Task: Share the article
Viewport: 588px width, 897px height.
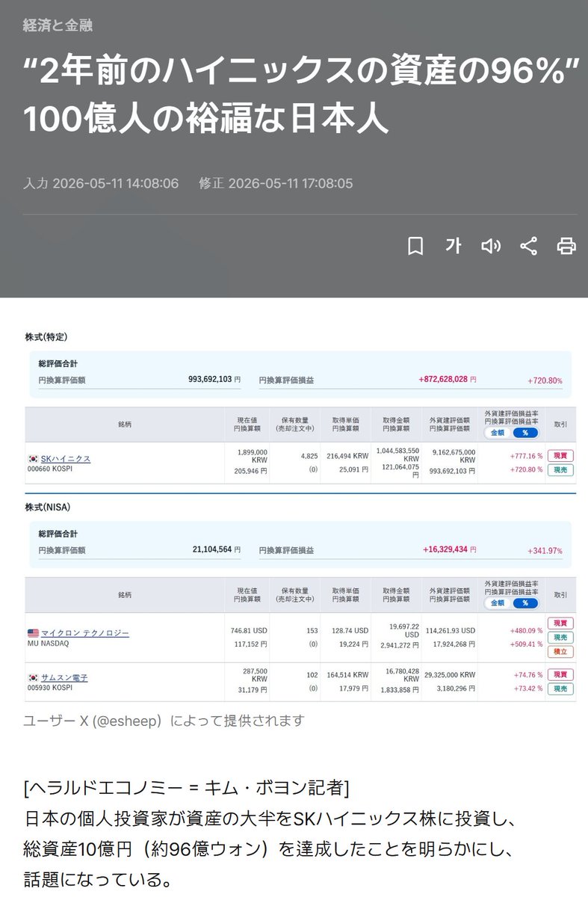Action: (528, 246)
